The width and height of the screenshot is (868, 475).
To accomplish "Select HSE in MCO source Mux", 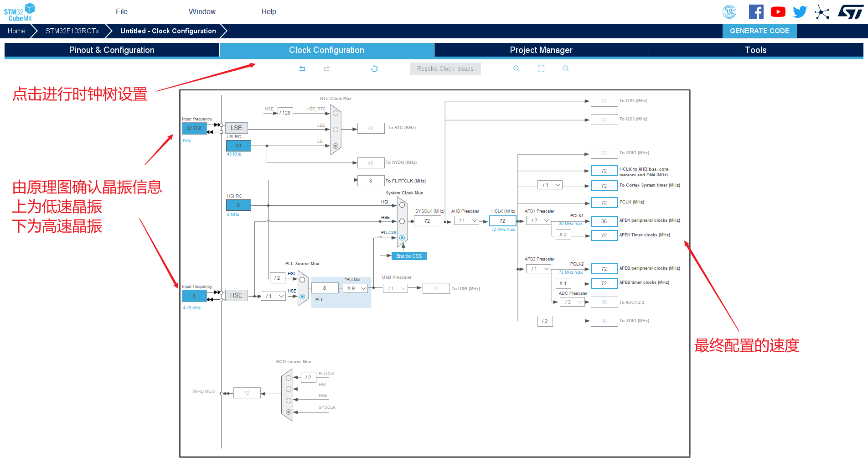I will coord(289,401).
